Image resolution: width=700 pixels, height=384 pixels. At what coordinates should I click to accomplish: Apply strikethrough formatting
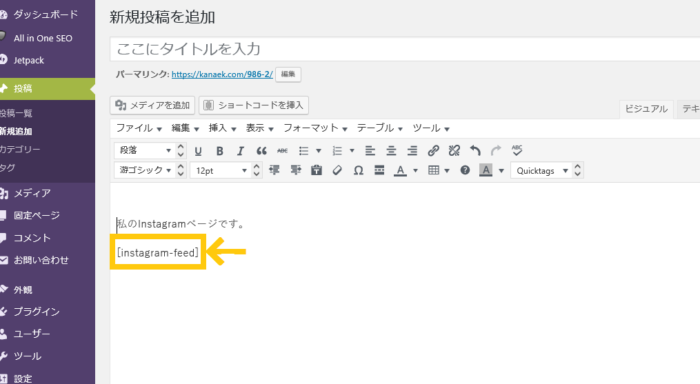[282, 151]
